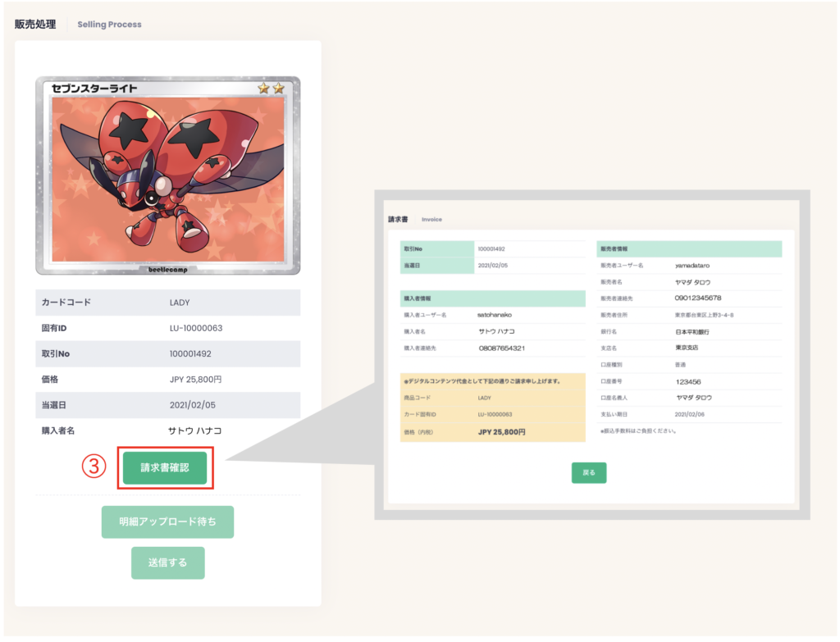Screen dimensions: 840x642
Task: Select the satohanako username value
Action: pos(495,315)
